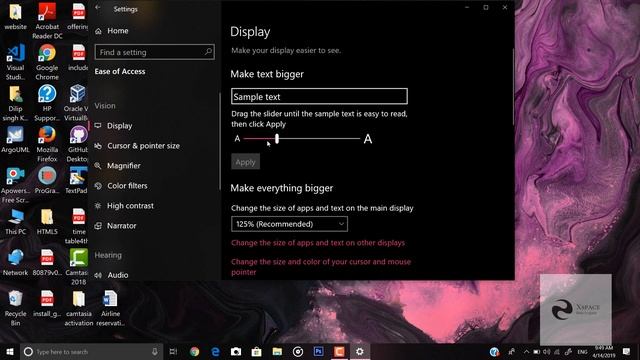
Task: Click the volume icon in system tray
Action: 547,352
